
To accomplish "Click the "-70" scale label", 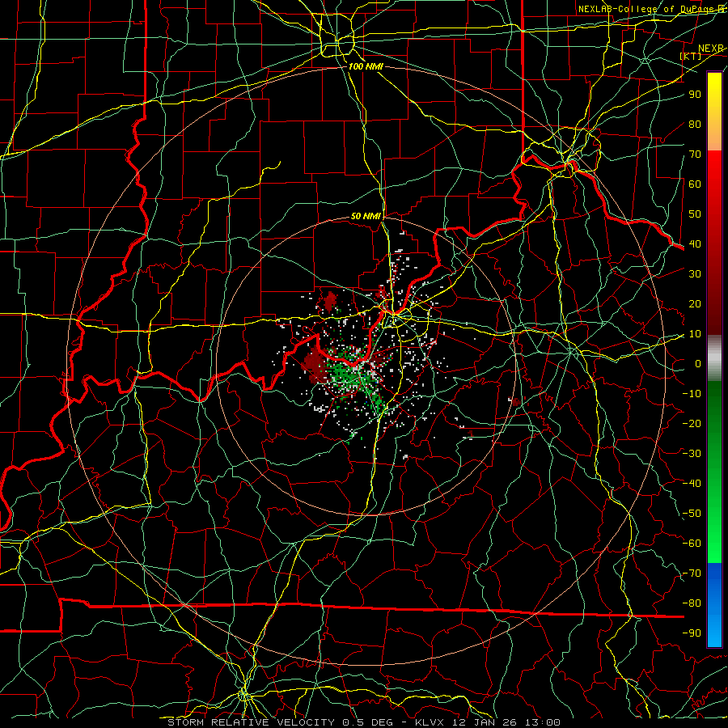I will point(692,574).
